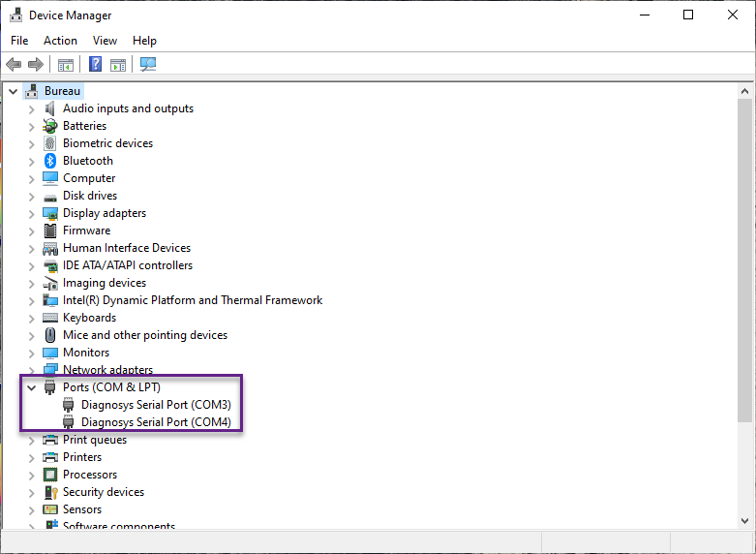The height and width of the screenshot is (554, 756).
Task: Click the Imaging devices camera icon
Action: click(50, 283)
